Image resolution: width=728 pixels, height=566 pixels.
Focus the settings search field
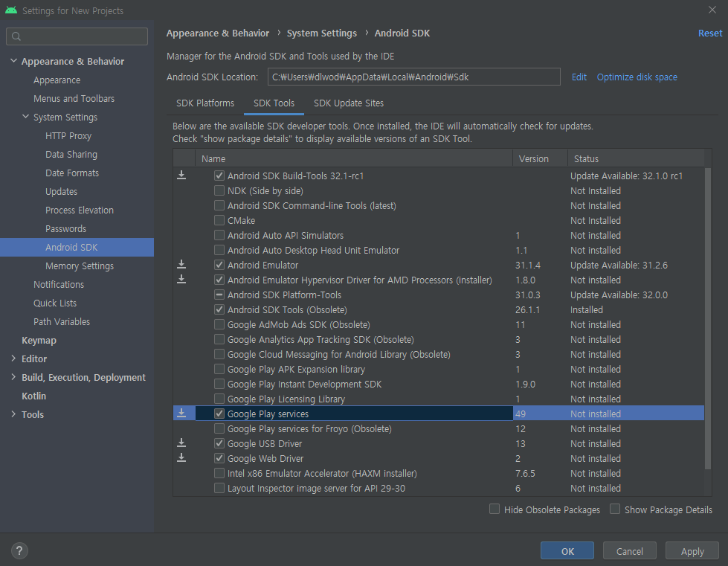coord(77,36)
